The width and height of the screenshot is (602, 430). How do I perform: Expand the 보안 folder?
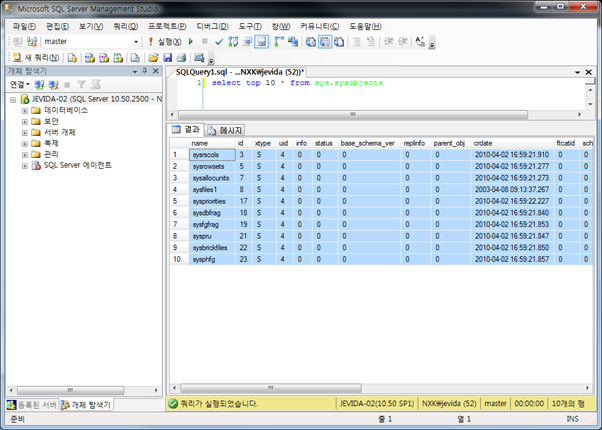pos(25,122)
